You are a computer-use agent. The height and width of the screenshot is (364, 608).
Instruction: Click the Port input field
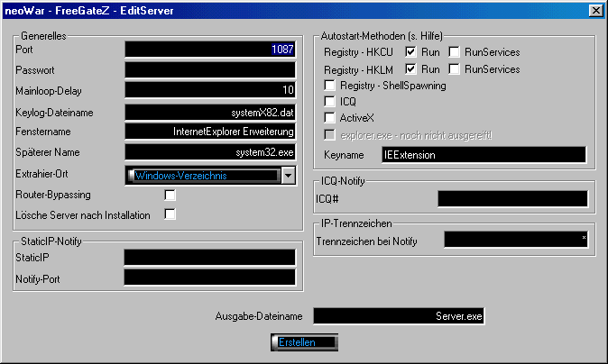209,49
